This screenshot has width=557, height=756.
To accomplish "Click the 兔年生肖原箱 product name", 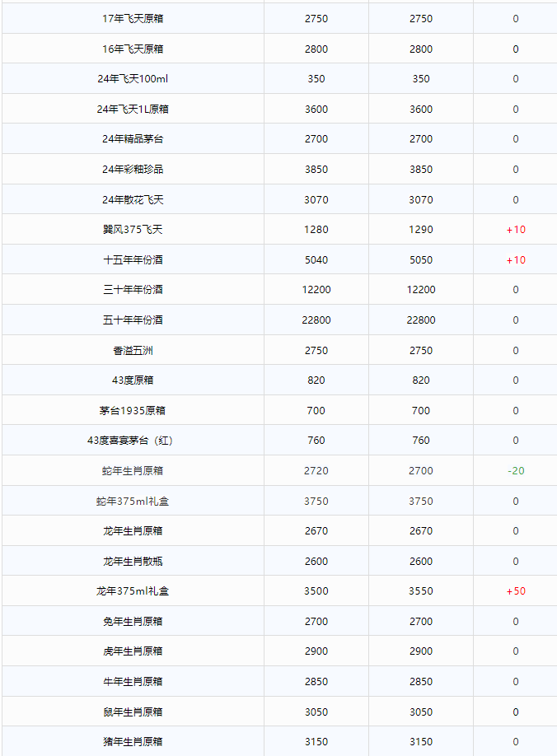I will coord(133,622).
